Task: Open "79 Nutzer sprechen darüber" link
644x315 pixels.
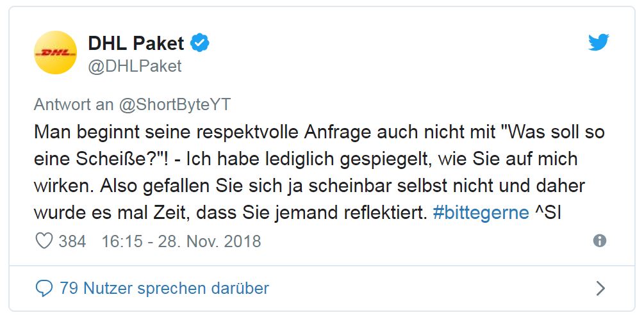Action: coord(164,288)
